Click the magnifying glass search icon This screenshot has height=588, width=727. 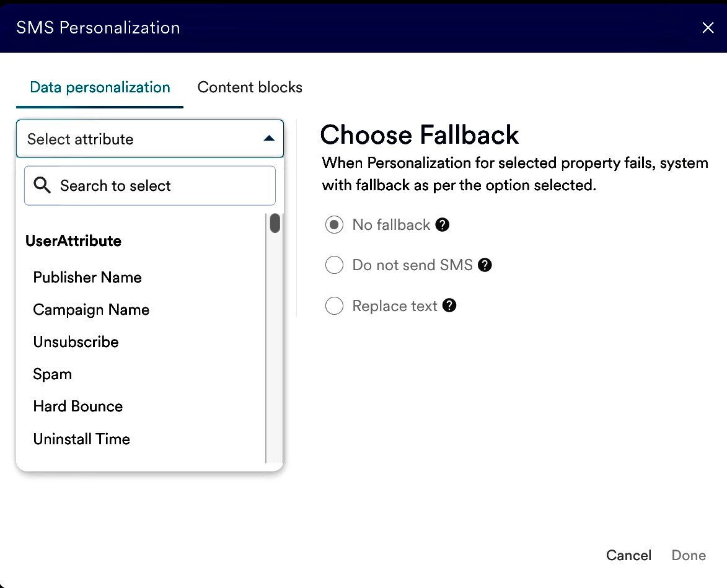coord(42,185)
